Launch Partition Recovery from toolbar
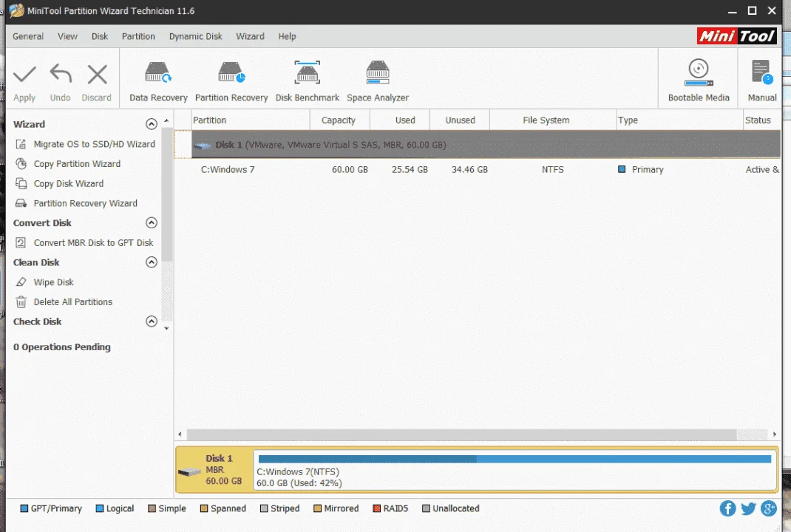 tap(231, 81)
